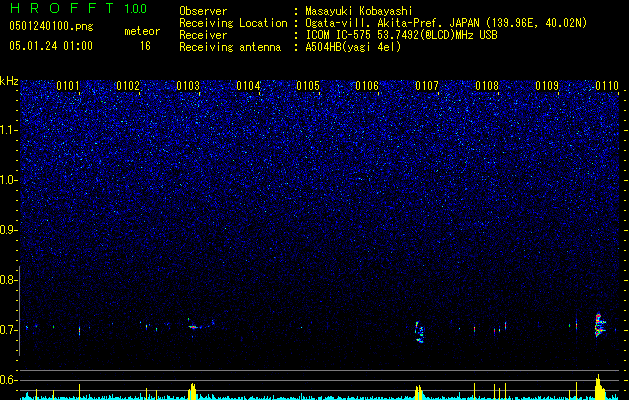This screenshot has height=400, width=629.
Task: Click the 0101 time marker
Action: [x=68, y=86]
